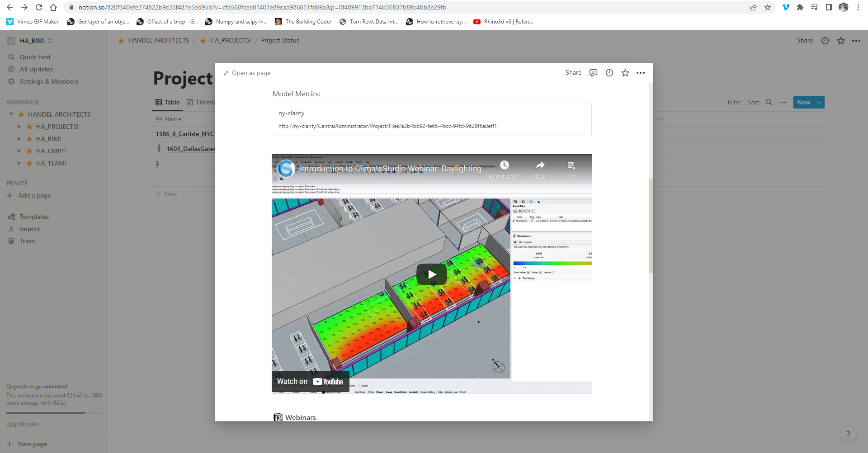Play the ClimateStudio webinar video
The width and height of the screenshot is (868, 453).
click(431, 274)
